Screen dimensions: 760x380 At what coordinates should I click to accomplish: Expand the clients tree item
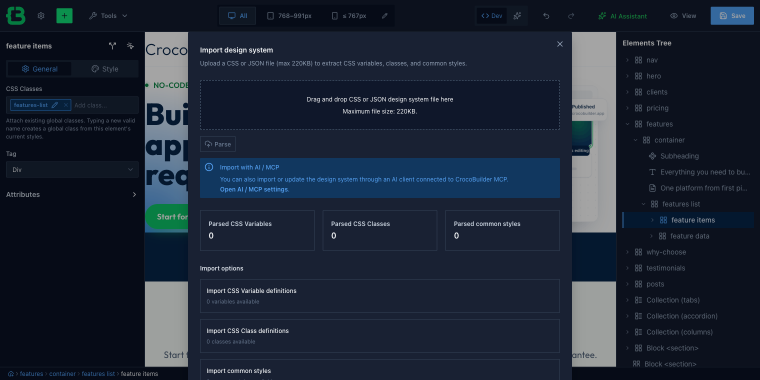coord(627,92)
